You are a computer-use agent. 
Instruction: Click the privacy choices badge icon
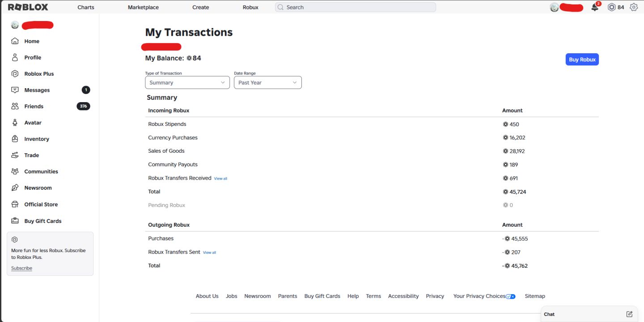[511, 296]
